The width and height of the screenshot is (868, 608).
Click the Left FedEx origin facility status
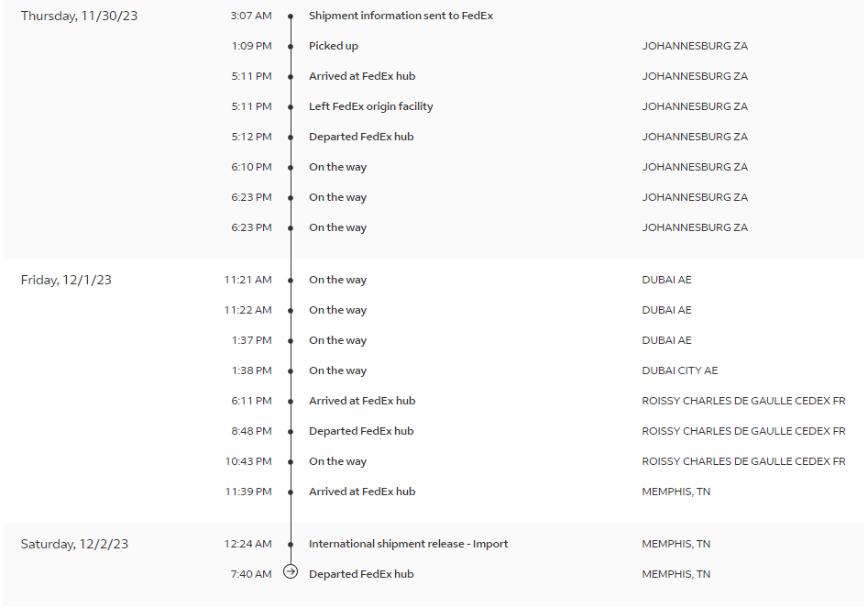370,107
